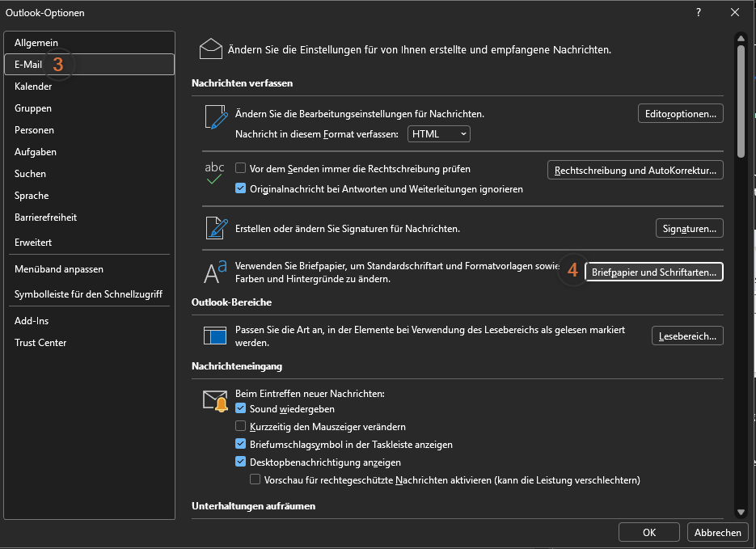Open the Aufgaben category

point(89,152)
